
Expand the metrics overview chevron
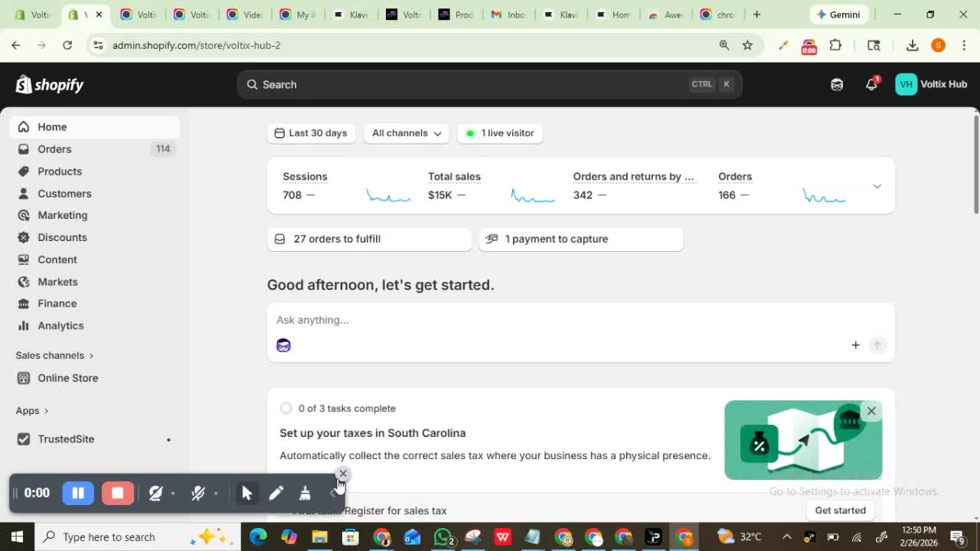(877, 186)
